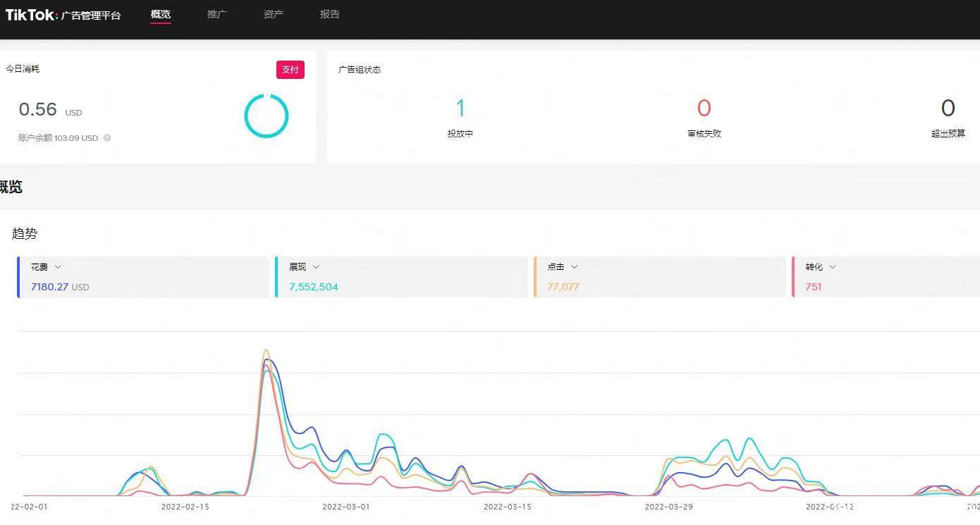Click the 2022-02-15 axis label
980x525 pixels.
click(185, 506)
